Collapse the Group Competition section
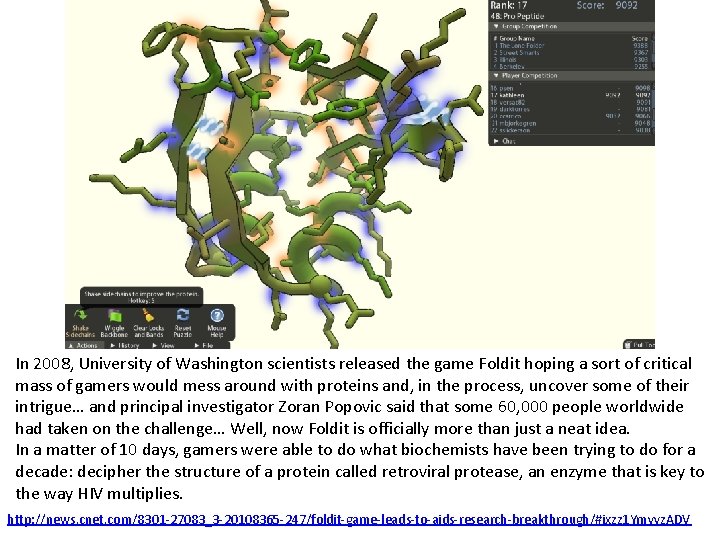Screen dimensions: 720x540 pyautogui.click(x=571, y=27)
